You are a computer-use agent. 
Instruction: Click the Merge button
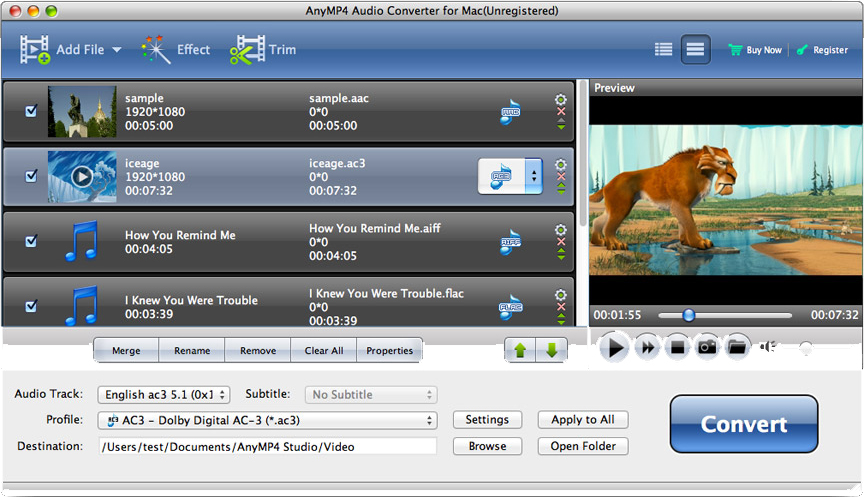(x=126, y=350)
